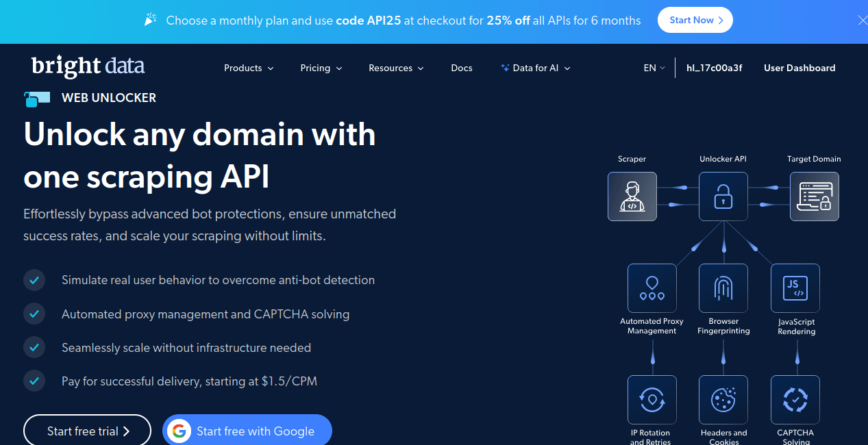The width and height of the screenshot is (868, 445).
Task: Expand the Resources menu
Action: point(396,68)
